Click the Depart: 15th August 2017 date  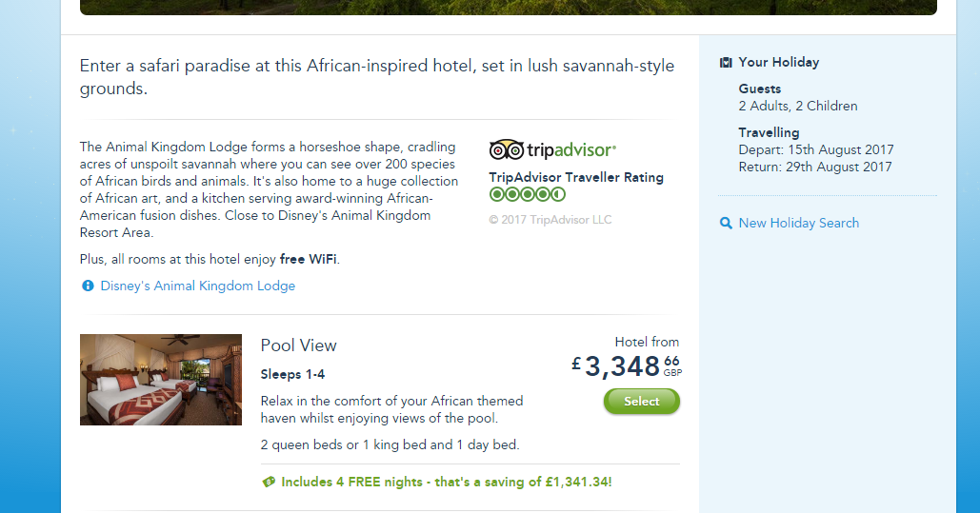pos(815,149)
